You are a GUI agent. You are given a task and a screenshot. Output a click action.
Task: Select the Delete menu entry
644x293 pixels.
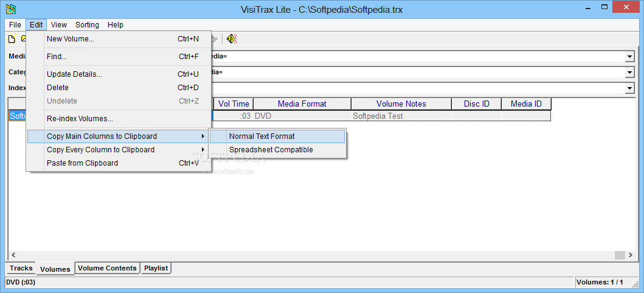119,88
